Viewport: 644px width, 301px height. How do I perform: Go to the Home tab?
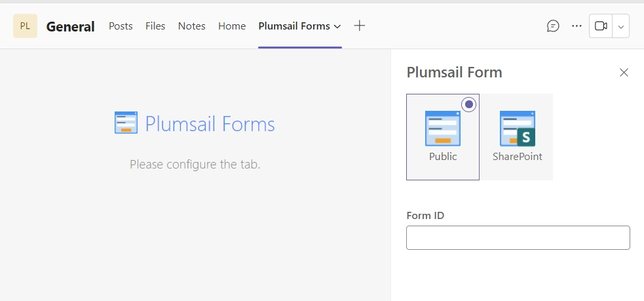coord(232,26)
